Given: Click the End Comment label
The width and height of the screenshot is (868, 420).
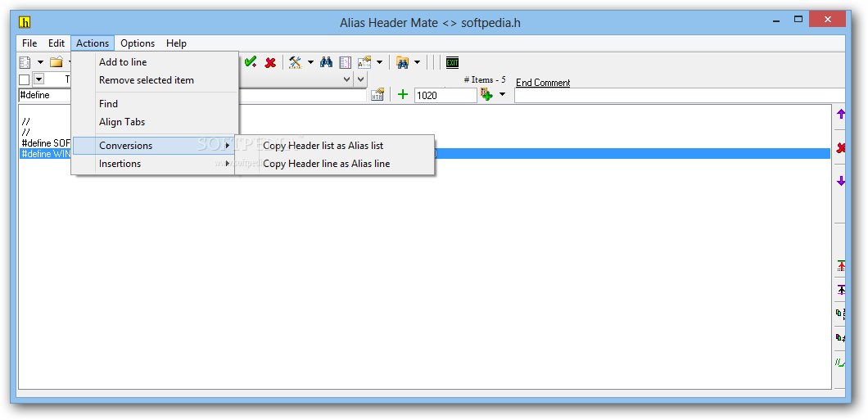Looking at the screenshot, I should click(x=543, y=83).
